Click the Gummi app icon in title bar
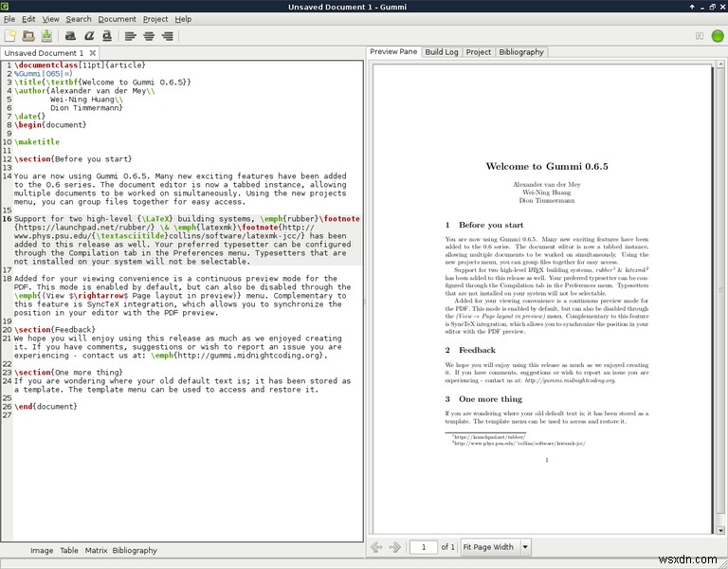The width and height of the screenshot is (728, 569). 4,6
